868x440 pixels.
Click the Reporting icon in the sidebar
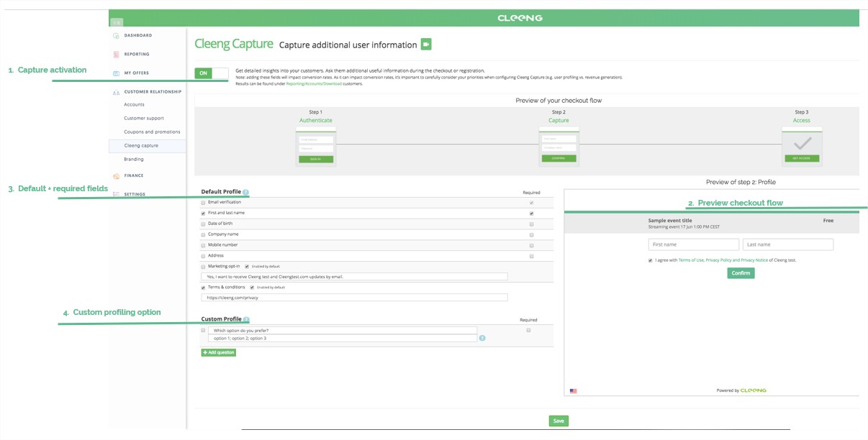point(116,55)
